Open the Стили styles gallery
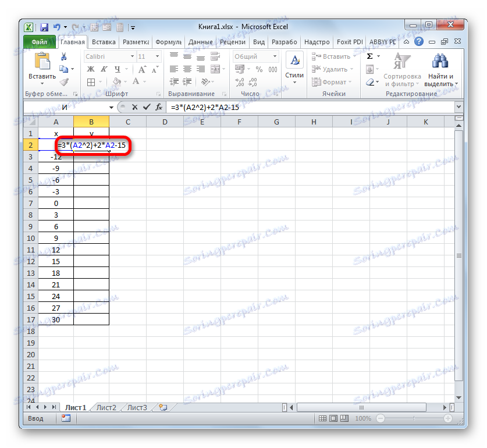 (x=294, y=69)
